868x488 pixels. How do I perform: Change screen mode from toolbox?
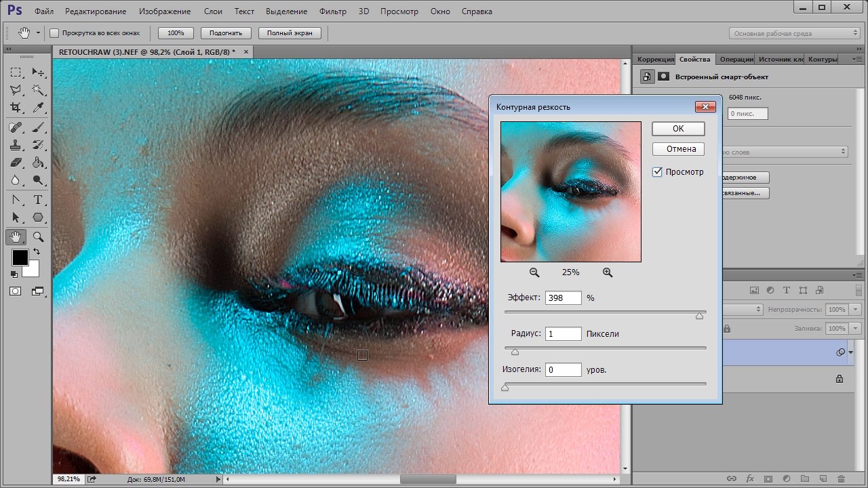tap(37, 291)
